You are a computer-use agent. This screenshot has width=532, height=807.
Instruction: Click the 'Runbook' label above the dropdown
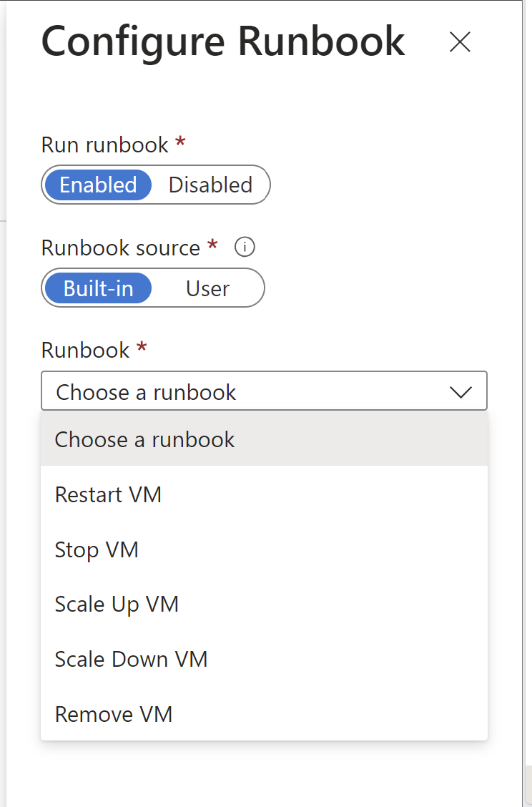[x=85, y=350]
